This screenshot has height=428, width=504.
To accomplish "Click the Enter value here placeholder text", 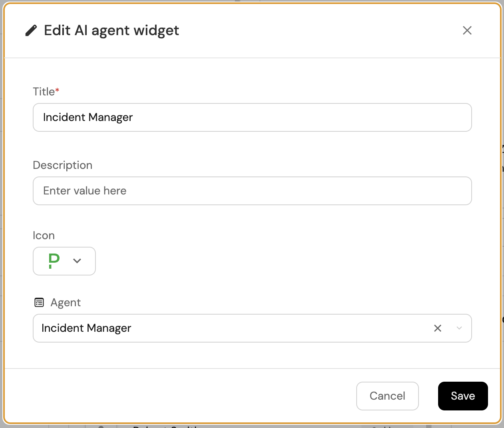I will point(85,191).
